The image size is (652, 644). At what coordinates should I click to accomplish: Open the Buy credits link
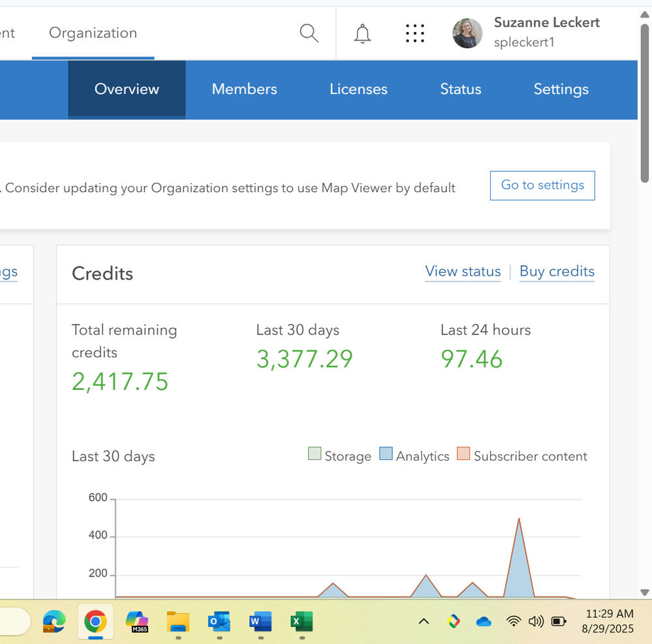click(x=557, y=271)
